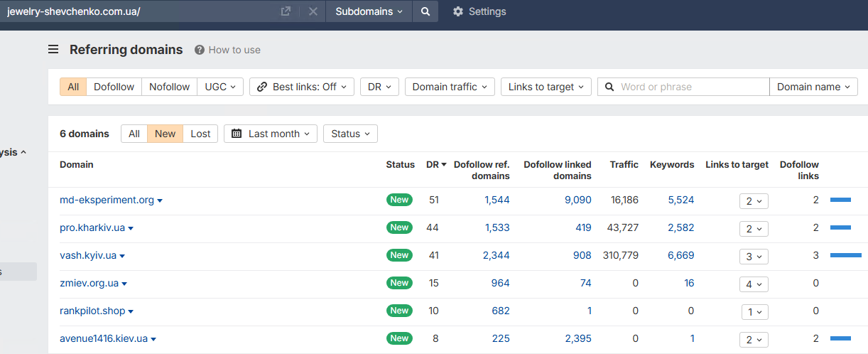Select the New domains tab
Viewport: 868px width, 354px height.
pos(165,134)
